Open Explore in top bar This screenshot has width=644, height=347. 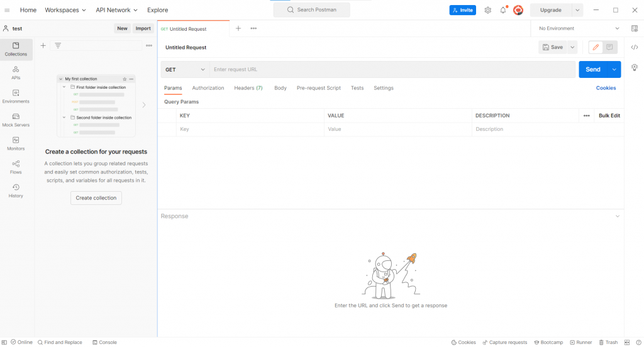click(158, 10)
